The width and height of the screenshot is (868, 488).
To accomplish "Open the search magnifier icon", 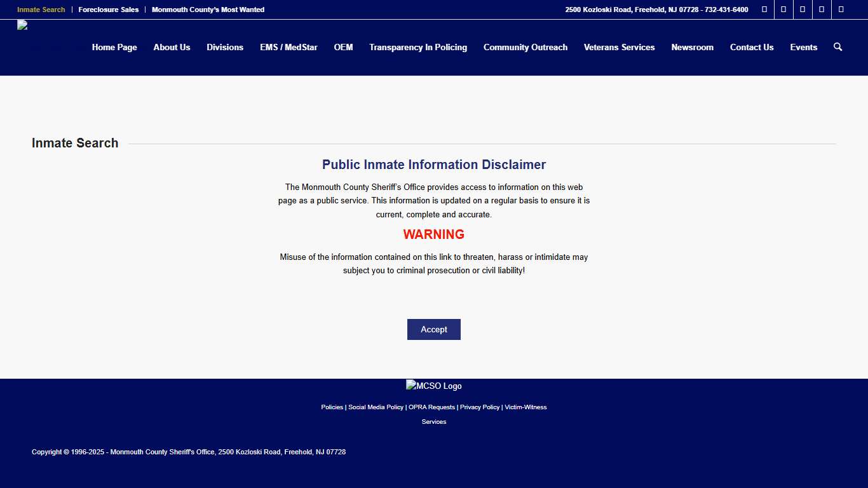I will click(837, 46).
